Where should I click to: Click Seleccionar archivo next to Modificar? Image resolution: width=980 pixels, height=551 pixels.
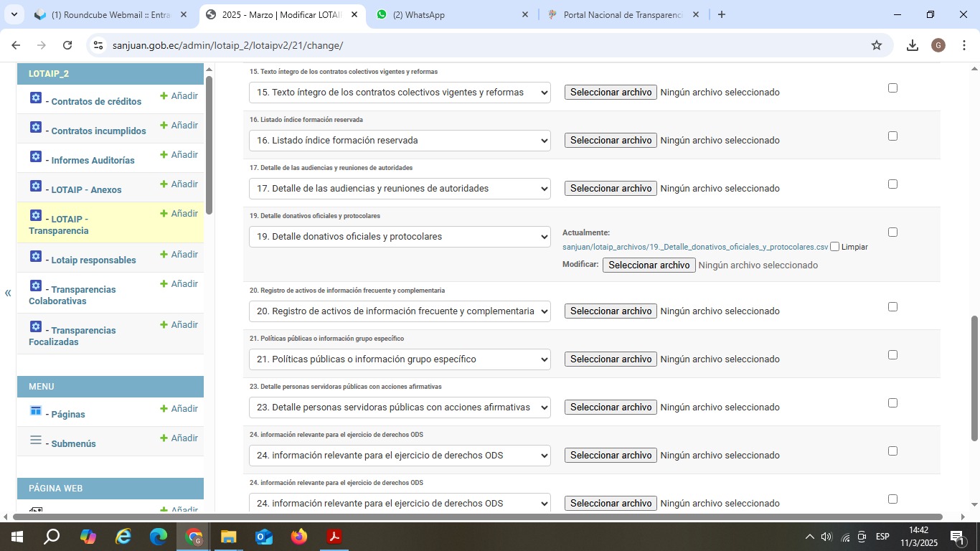pyautogui.click(x=649, y=265)
